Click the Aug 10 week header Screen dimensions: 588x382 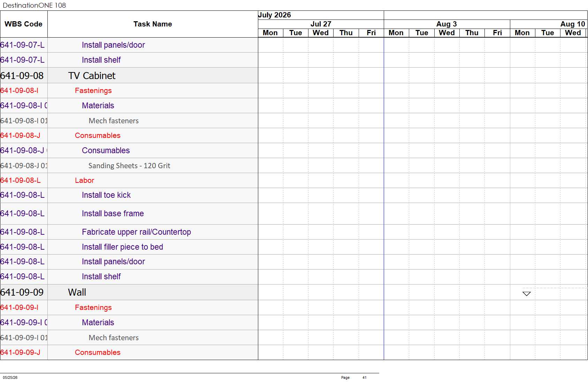pos(572,24)
